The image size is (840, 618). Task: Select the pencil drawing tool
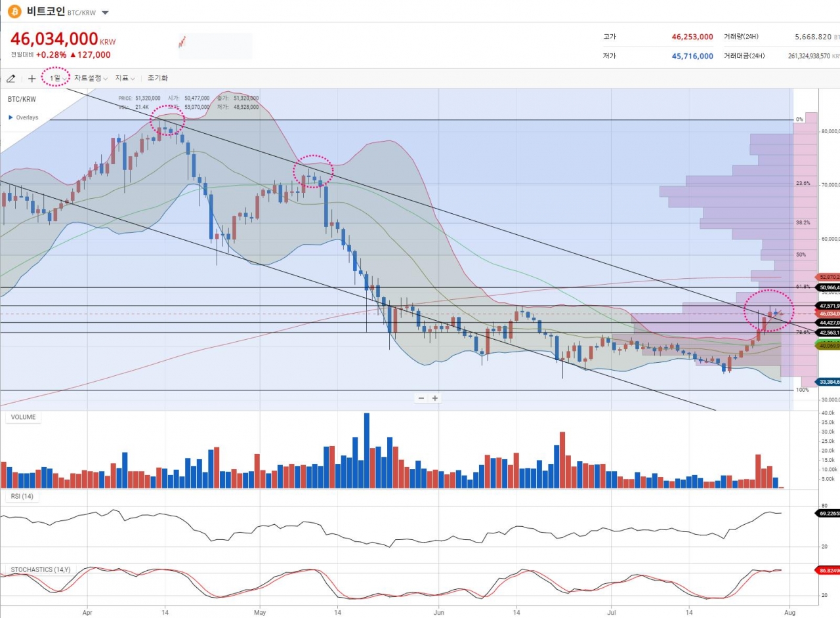[10, 78]
